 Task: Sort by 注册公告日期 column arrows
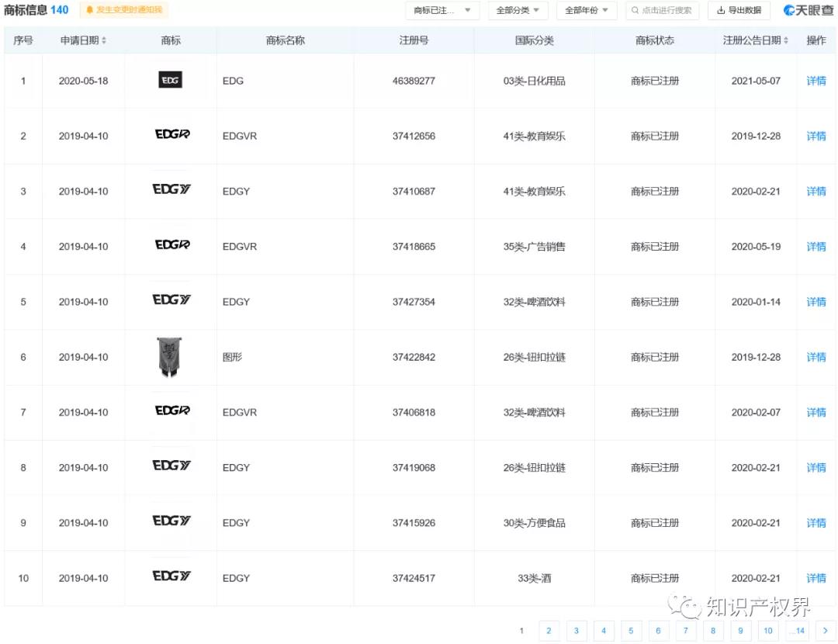(786, 40)
